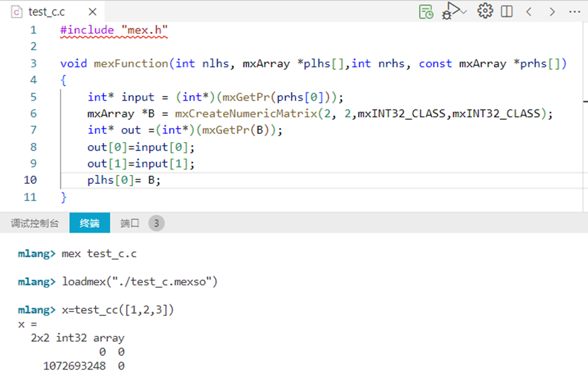This screenshot has width=588, height=390.
Task: Click the 2x2 int32 array output line
Action: tap(77, 338)
